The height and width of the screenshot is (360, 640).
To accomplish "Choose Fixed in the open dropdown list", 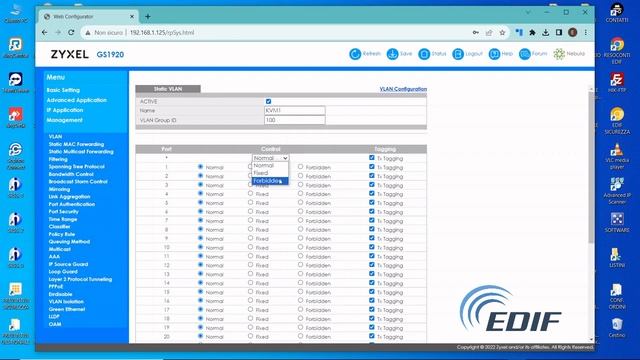I will [x=270, y=173].
